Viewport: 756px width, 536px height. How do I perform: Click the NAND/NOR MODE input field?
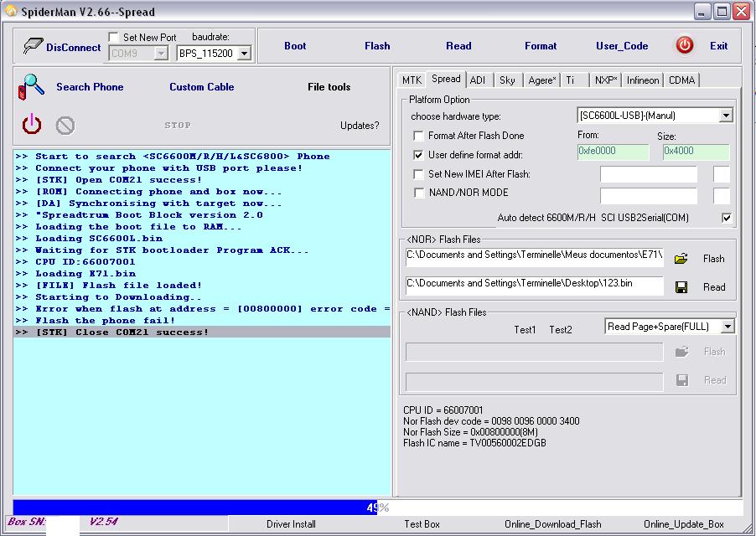[649, 195]
